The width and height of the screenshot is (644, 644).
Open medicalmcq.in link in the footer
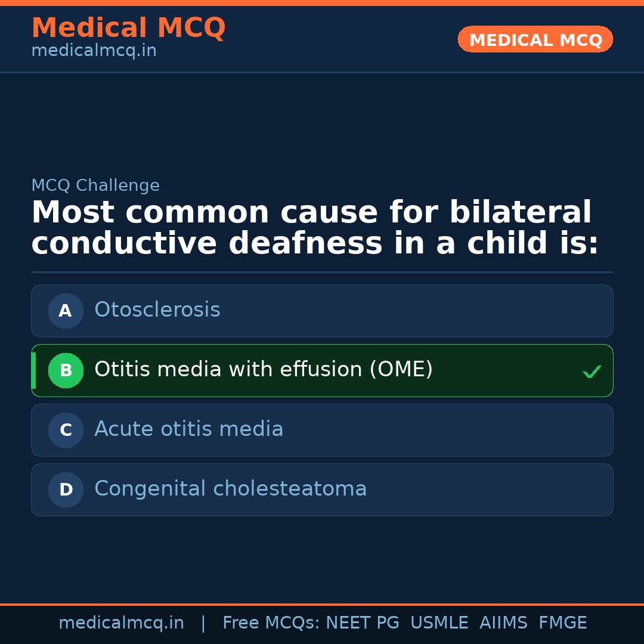click(121, 623)
